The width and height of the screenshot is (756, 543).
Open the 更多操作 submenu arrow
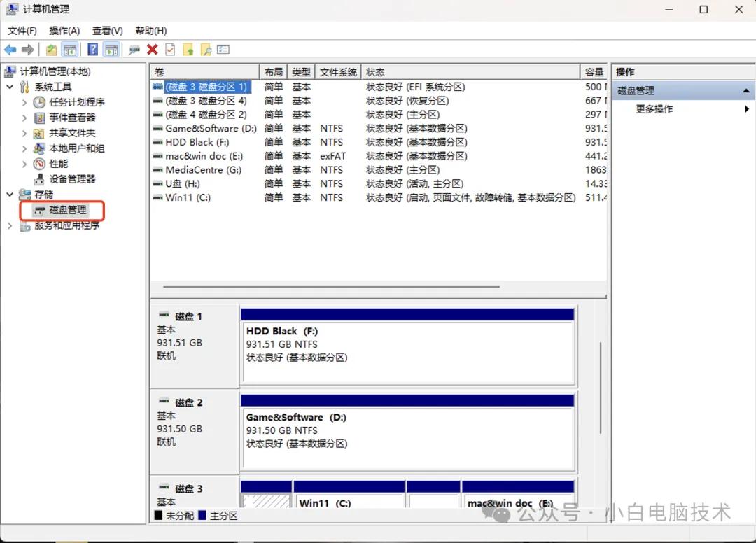[746, 109]
